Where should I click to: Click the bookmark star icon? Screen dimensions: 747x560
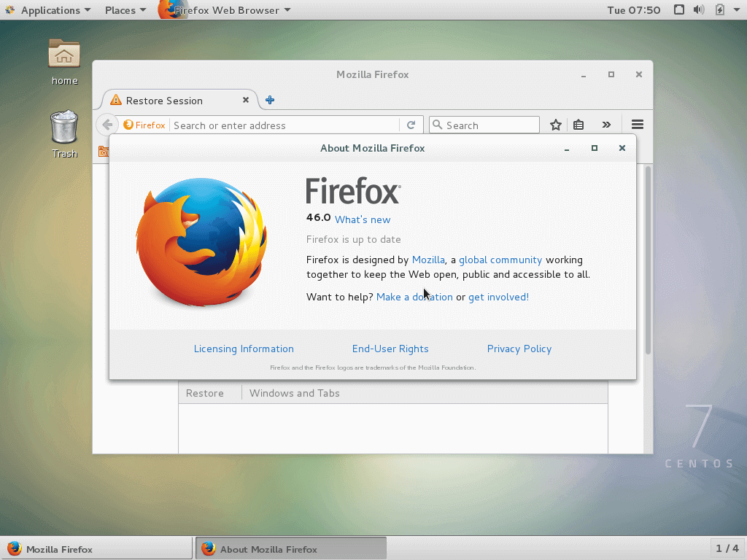[556, 125]
